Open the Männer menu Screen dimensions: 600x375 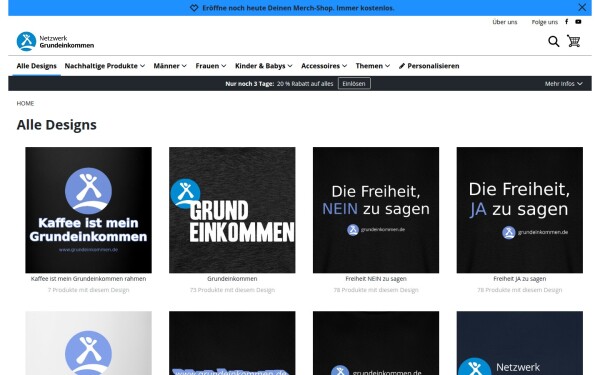point(170,66)
